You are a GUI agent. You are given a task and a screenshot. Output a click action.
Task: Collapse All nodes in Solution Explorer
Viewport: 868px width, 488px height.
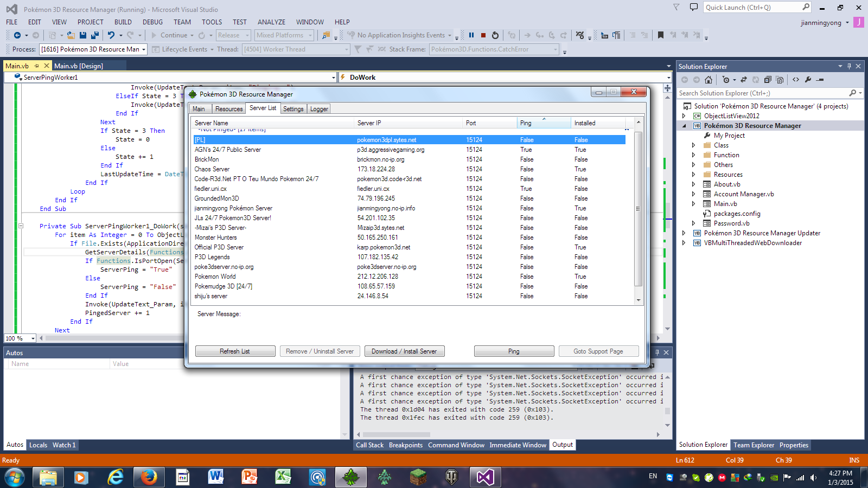pos(768,80)
